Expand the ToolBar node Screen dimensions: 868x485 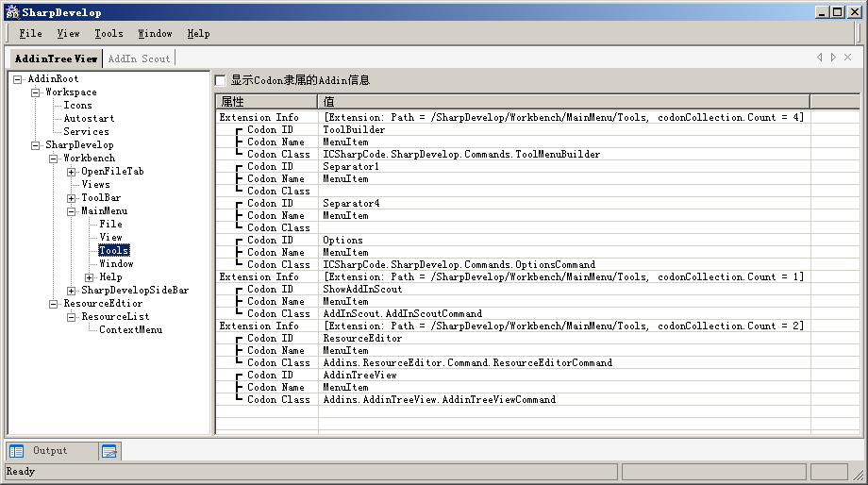[72, 198]
